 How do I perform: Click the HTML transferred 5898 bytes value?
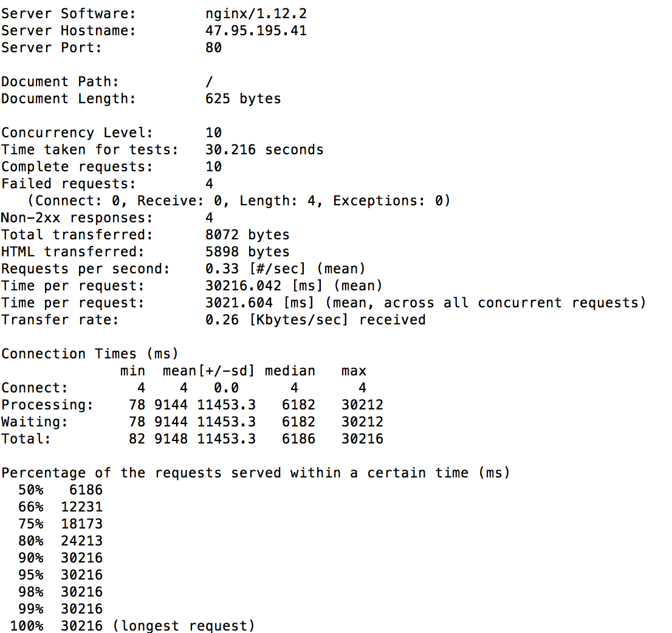click(x=247, y=252)
